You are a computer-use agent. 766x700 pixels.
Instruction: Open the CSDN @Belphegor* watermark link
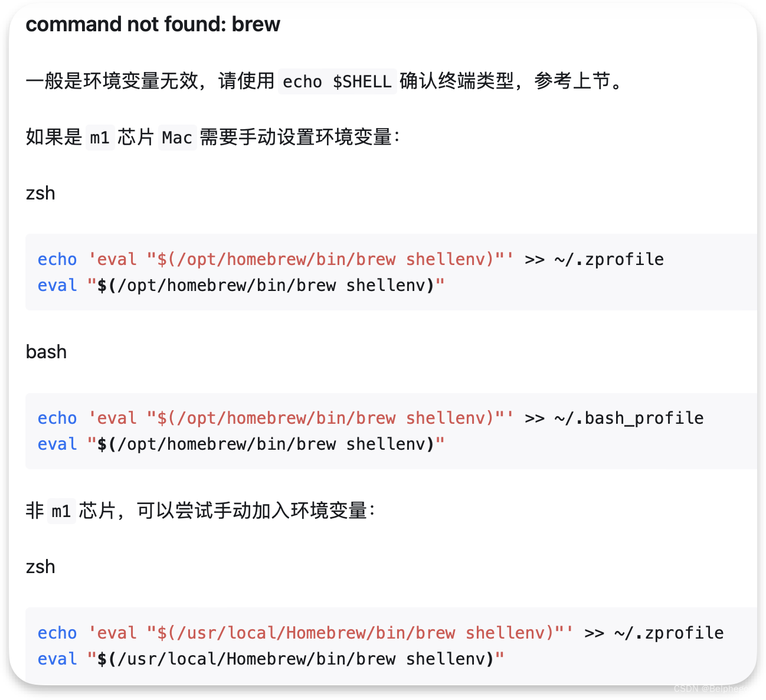coord(715,688)
